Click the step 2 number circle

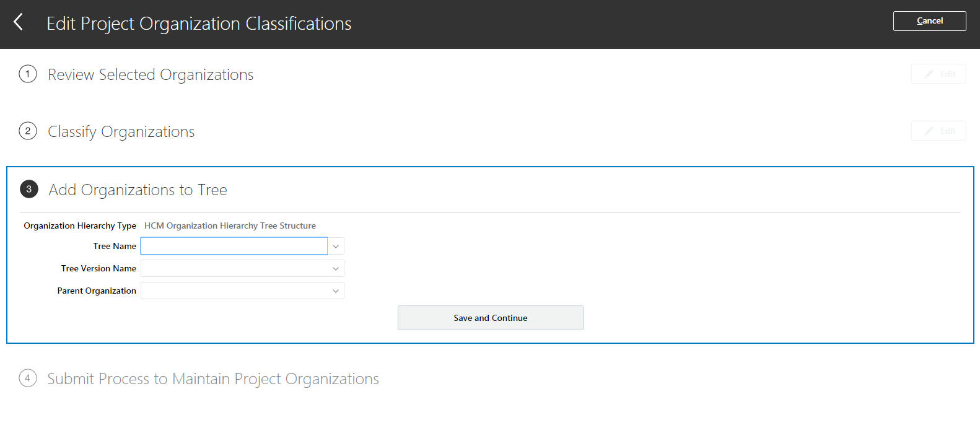tap(28, 131)
